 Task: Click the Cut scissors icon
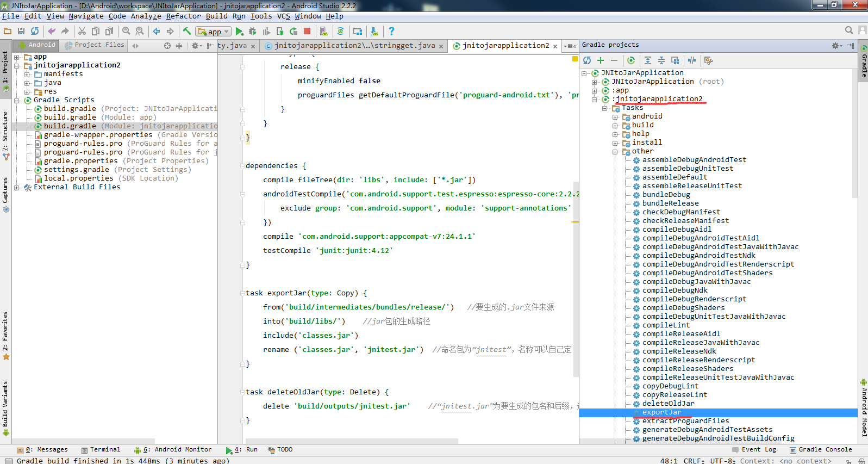(82, 31)
